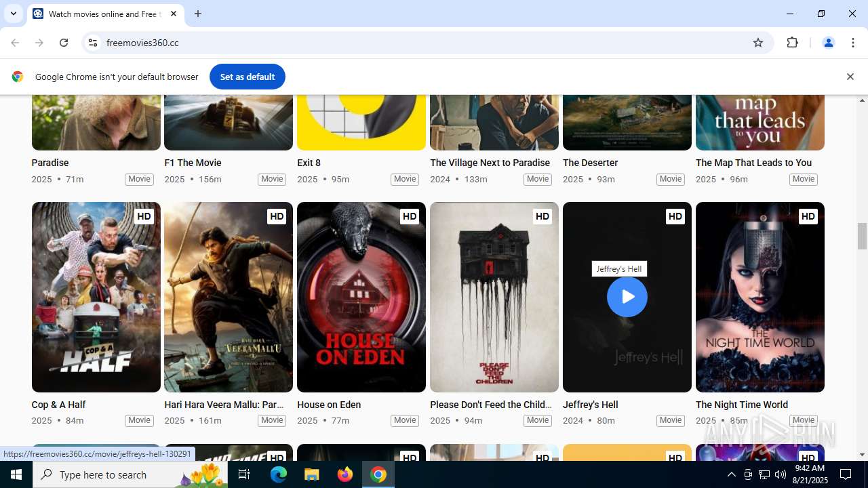Click the 133m runtime under Village Next to Paradise
This screenshot has height=488, width=868.
pos(475,179)
